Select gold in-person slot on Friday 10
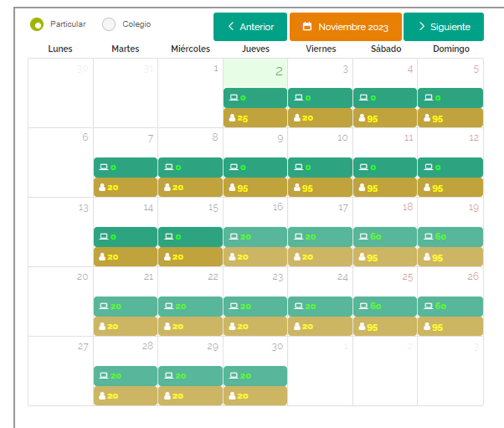 pyautogui.click(x=320, y=187)
